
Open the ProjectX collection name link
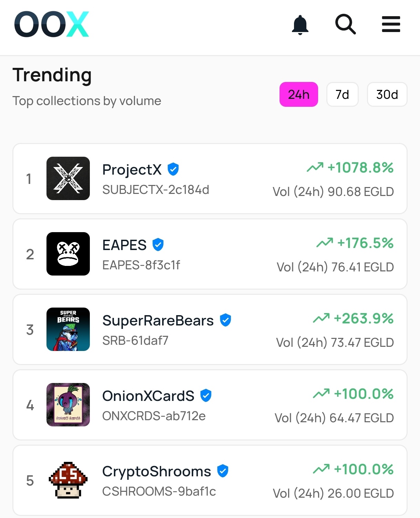[132, 169]
